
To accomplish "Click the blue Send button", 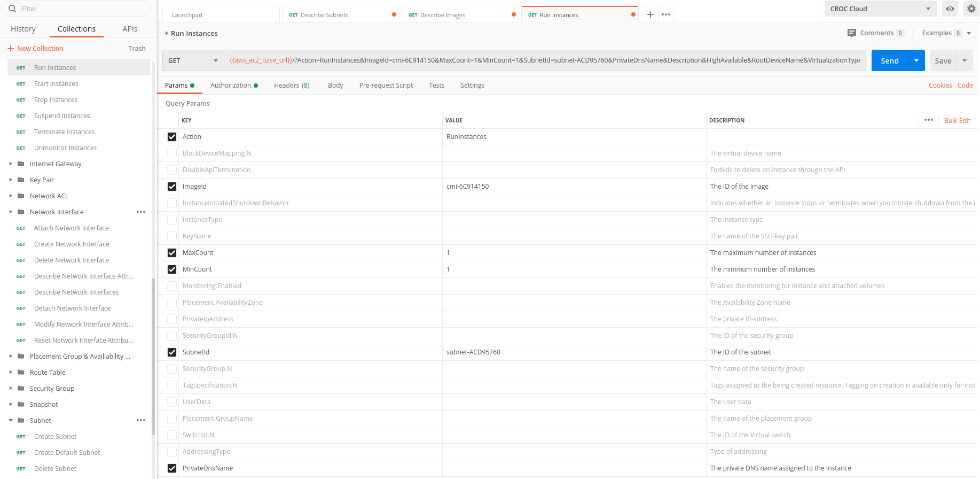I will click(890, 61).
